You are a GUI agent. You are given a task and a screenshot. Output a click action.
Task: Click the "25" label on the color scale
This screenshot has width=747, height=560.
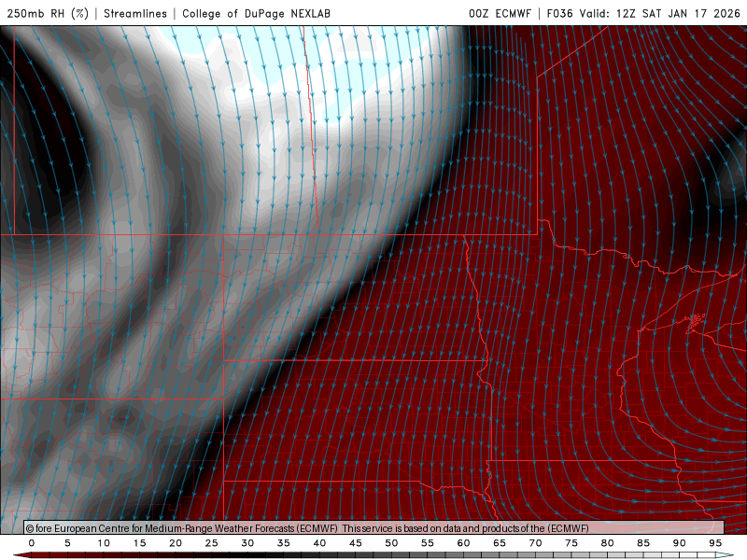point(212,543)
